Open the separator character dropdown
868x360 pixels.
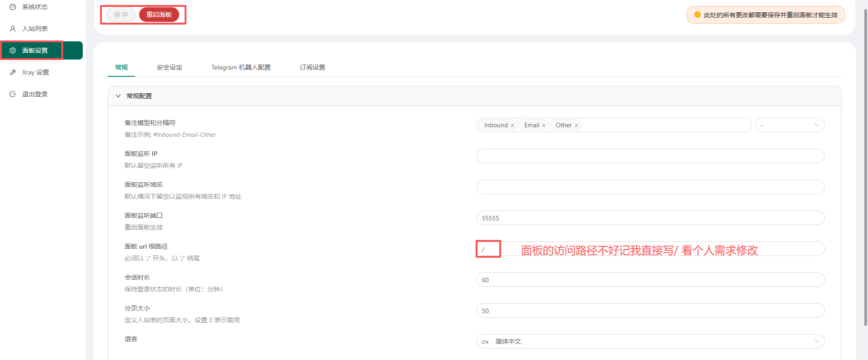point(789,125)
